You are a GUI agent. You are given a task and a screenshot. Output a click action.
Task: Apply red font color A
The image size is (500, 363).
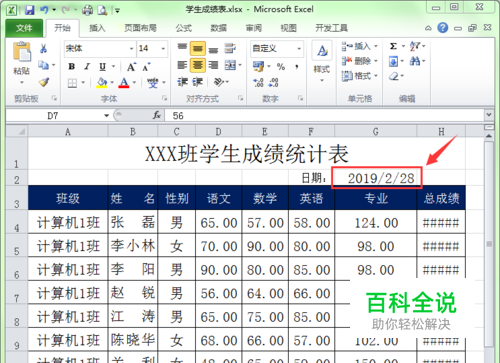point(124,82)
